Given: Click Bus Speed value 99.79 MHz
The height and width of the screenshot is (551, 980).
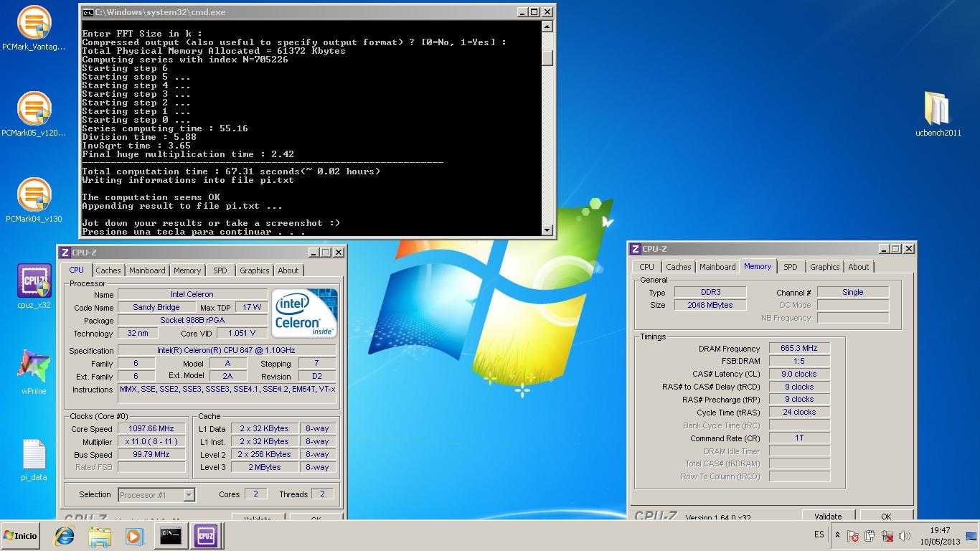Looking at the screenshot, I should 151,455.
